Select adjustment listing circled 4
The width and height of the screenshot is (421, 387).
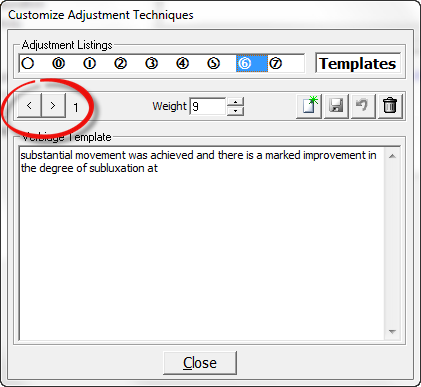pyautogui.click(x=182, y=63)
